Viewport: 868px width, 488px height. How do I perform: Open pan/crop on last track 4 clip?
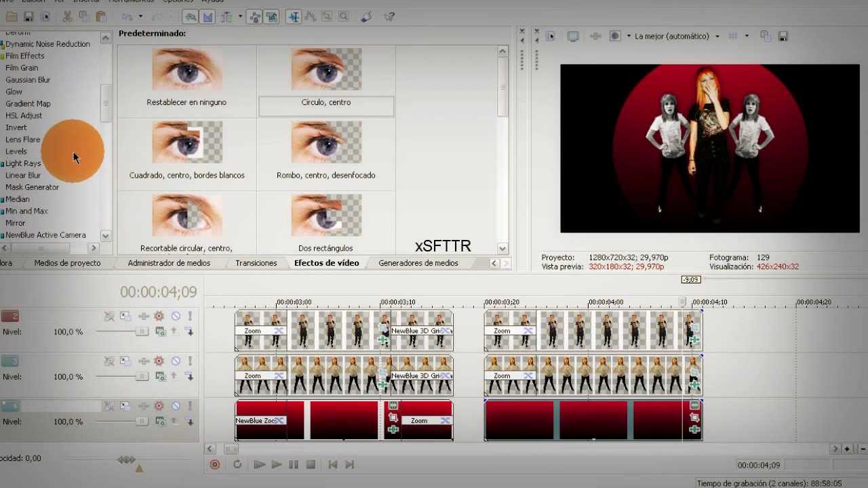coord(694,418)
